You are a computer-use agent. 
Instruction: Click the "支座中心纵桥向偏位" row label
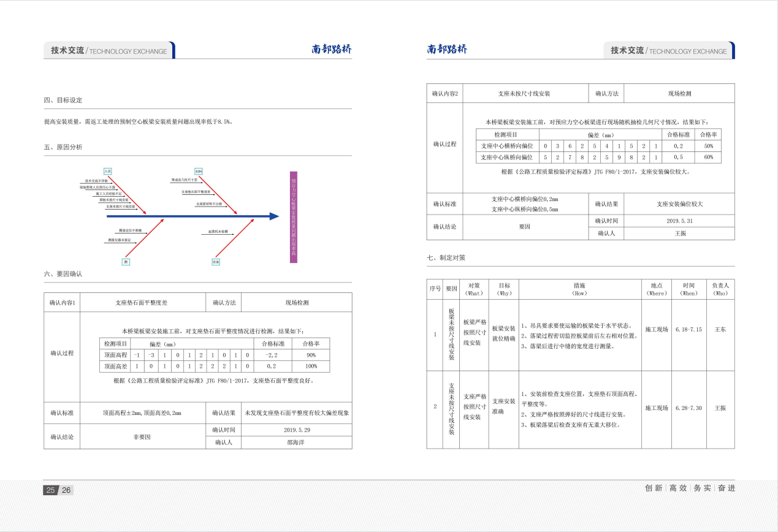pos(507,157)
